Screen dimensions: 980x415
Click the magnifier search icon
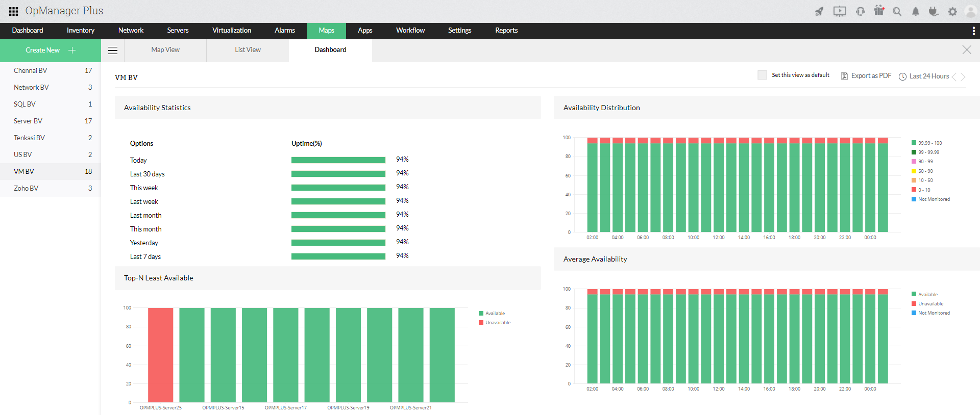pos(897,11)
